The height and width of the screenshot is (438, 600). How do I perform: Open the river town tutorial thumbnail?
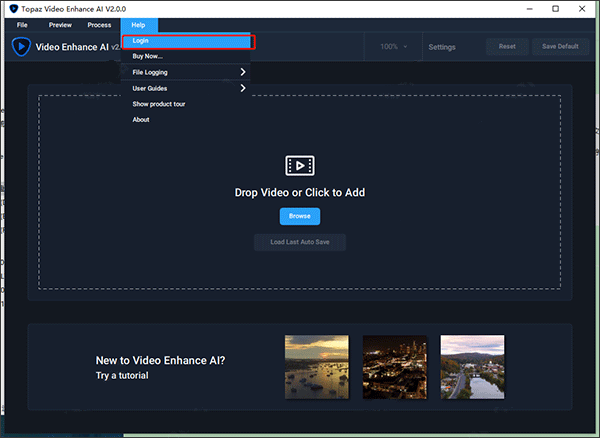point(473,367)
